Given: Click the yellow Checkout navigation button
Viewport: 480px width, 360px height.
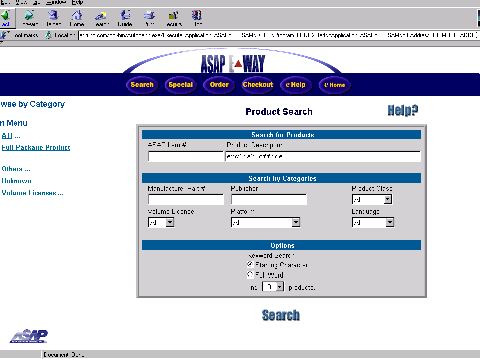Looking at the screenshot, I should tap(258, 85).
